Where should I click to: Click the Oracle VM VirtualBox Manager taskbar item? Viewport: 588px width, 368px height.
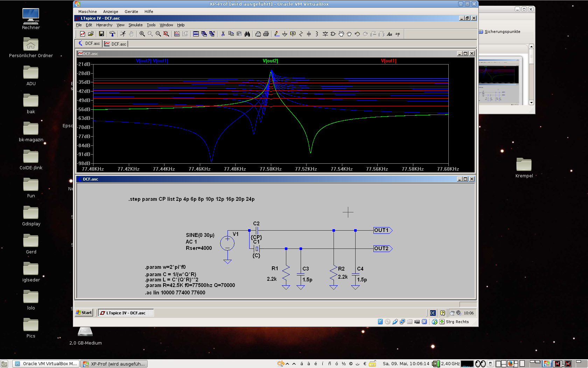[46, 364]
